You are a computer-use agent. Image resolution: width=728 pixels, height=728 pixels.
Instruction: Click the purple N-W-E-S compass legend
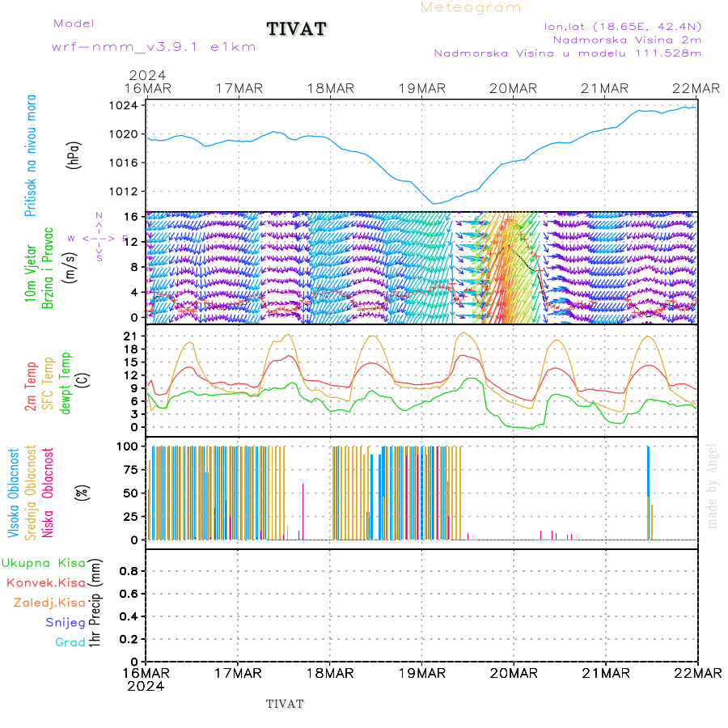point(99,238)
